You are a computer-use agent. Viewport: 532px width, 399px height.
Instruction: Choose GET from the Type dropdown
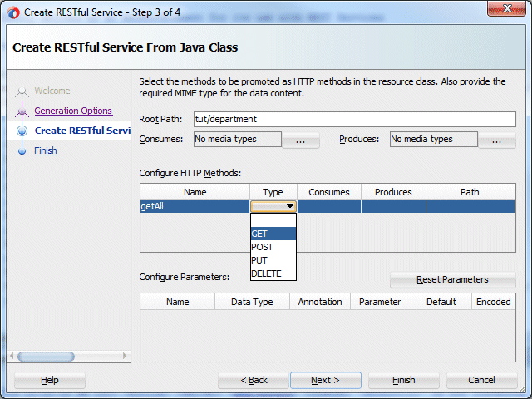coord(273,234)
